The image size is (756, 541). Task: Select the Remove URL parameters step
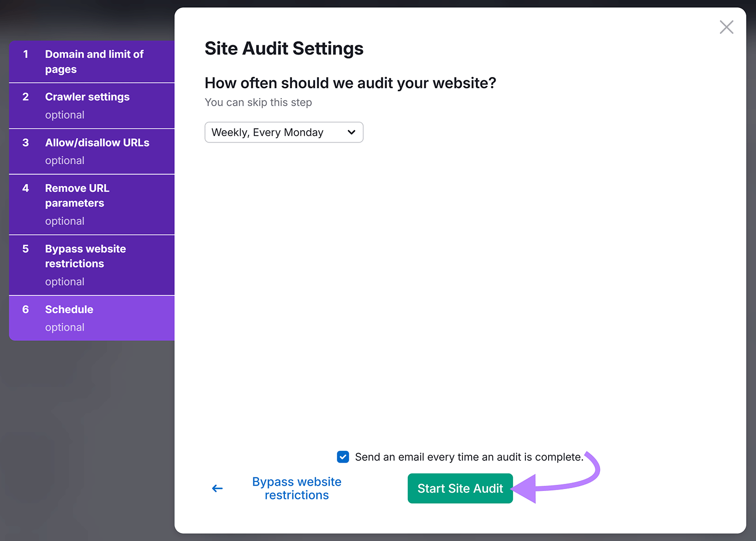tap(92, 203)
